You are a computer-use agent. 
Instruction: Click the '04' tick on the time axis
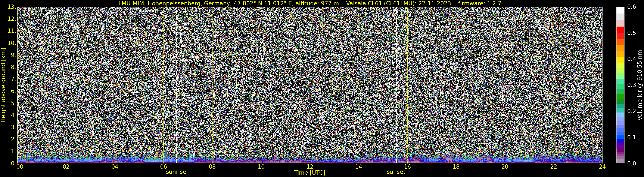point(115,167)
